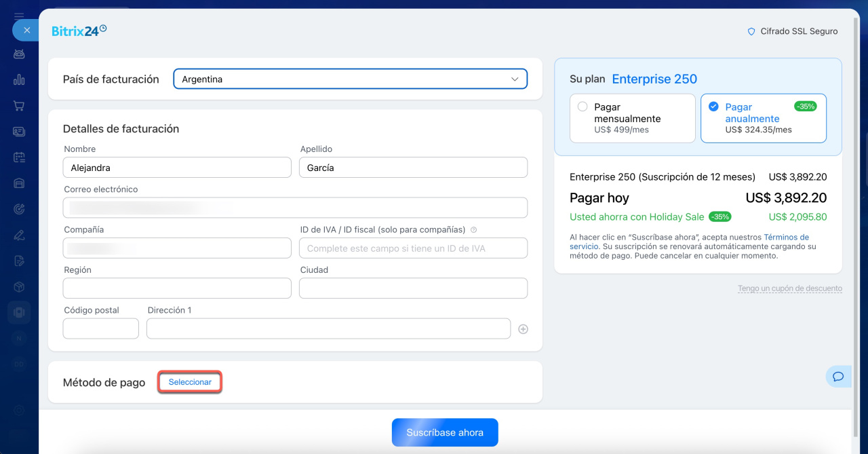Click the bar chart icon in left sidebar
The image size is (868, 454).
19,79
